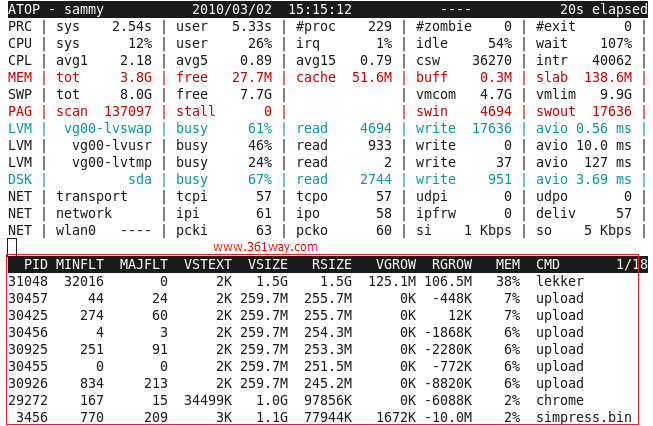Image resolution: width=653 pixels, height=426 pixels.
Task: Click the NET transport label
Action: tap(92, 197)
